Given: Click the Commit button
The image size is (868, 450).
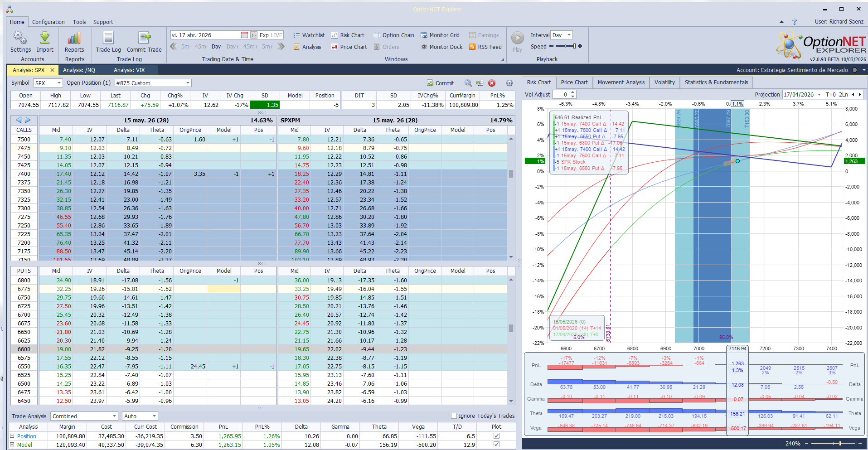Looking at the screenshot, I should 440,83.
